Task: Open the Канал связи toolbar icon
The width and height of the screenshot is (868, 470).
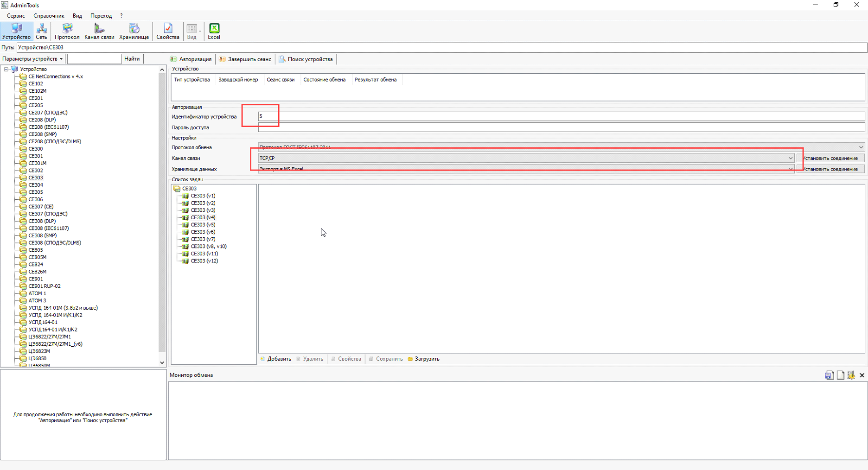Action: (x=99, y=32)
